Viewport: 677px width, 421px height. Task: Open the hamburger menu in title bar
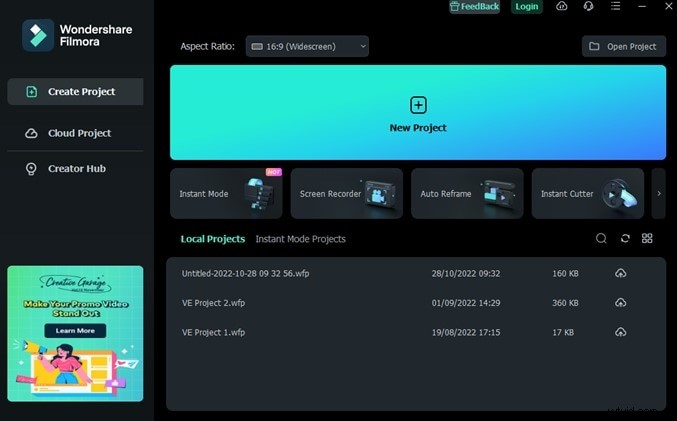[614, 7]
